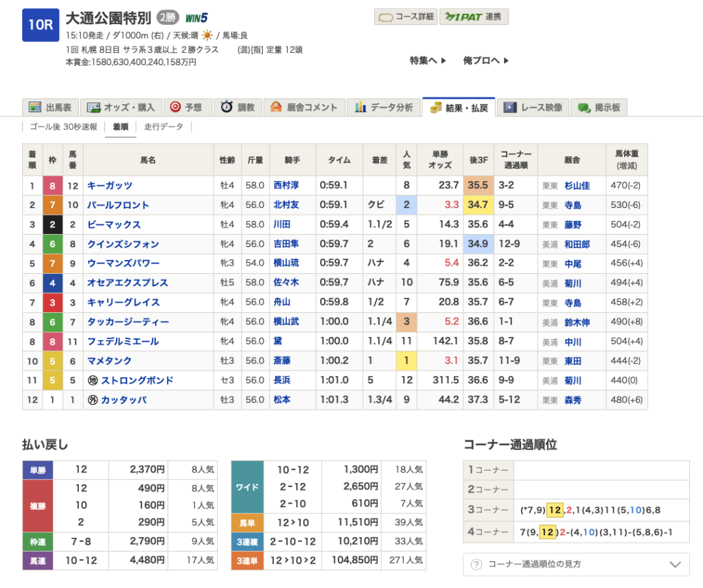Click the video icon on レース映像 tab
Viewport: 703px width, 588px height.
510,107
